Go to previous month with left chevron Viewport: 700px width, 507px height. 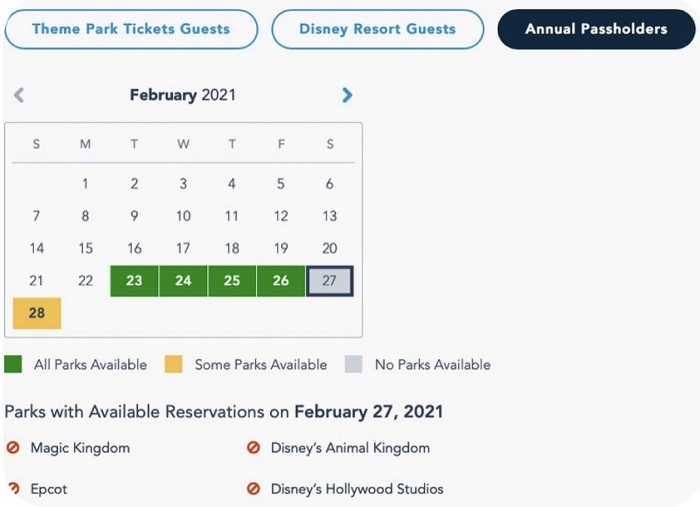click(x=19, y=95)
